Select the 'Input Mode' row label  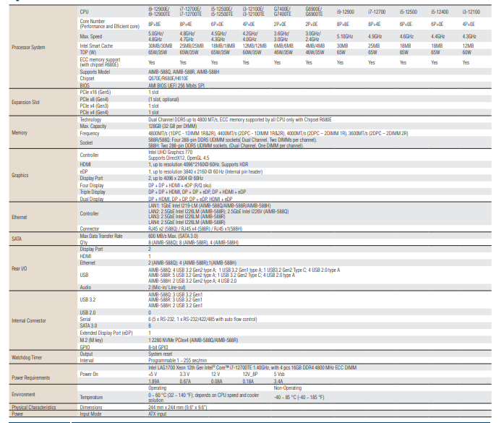tap(90, 414)
